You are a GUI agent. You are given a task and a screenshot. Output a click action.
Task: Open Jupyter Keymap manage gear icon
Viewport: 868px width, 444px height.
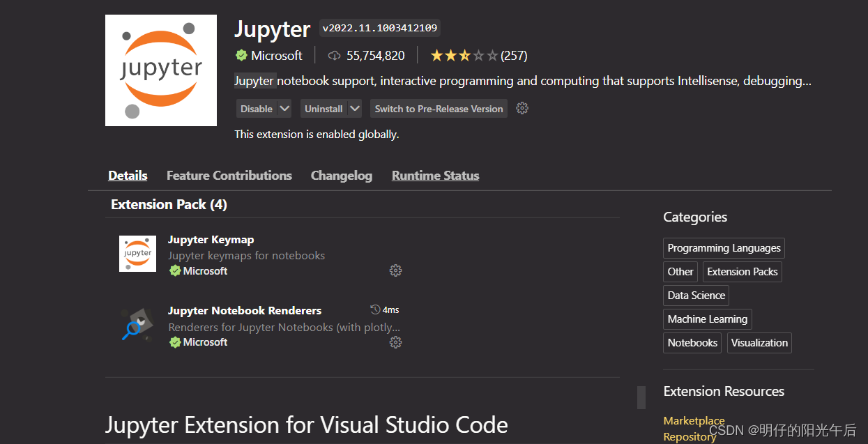pyautogui.click(x=395, y=270)
